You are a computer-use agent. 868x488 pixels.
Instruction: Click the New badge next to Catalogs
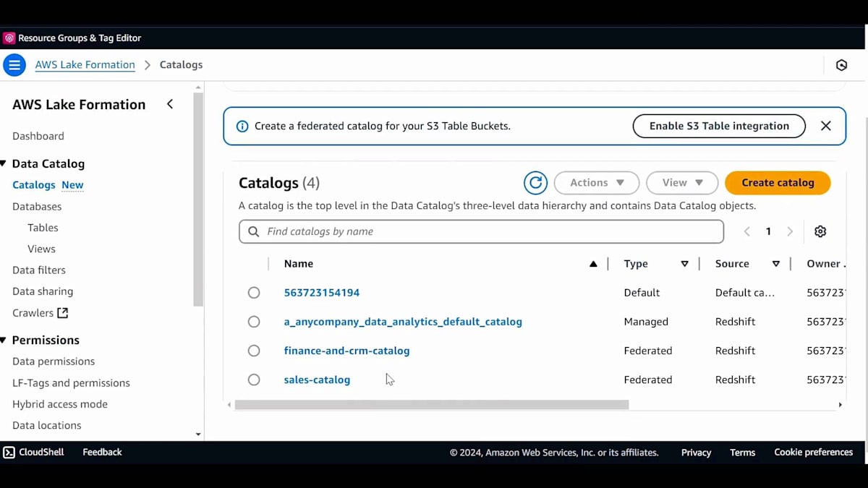click(72, 185)
